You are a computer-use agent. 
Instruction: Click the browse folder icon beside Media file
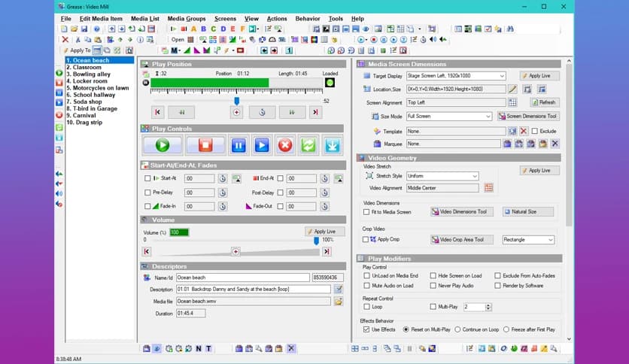(x=338, y=301)
